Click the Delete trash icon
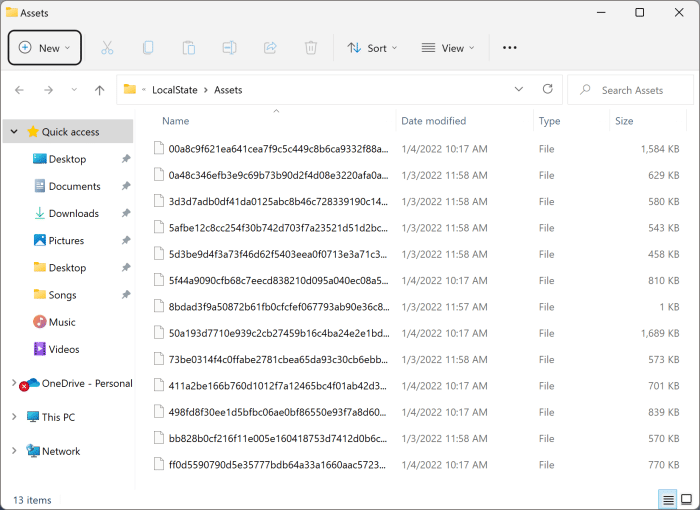The width and height of the screenshot is (700, 510). [311, 48]
